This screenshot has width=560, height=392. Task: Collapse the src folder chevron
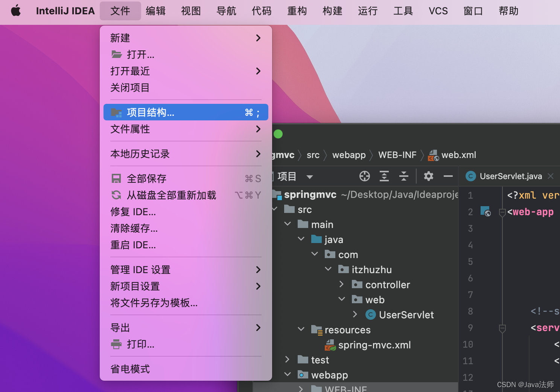point(274,209)
